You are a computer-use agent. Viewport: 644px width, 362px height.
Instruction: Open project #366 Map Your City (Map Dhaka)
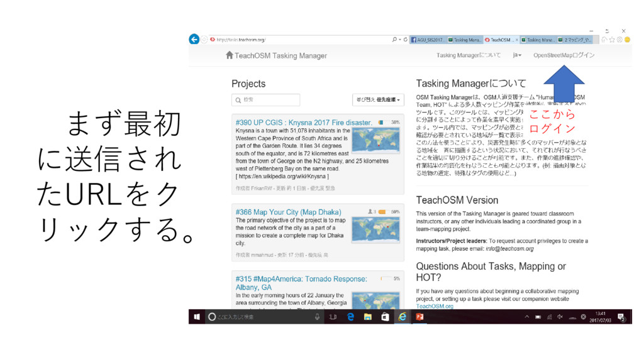(x=288, y=212)
